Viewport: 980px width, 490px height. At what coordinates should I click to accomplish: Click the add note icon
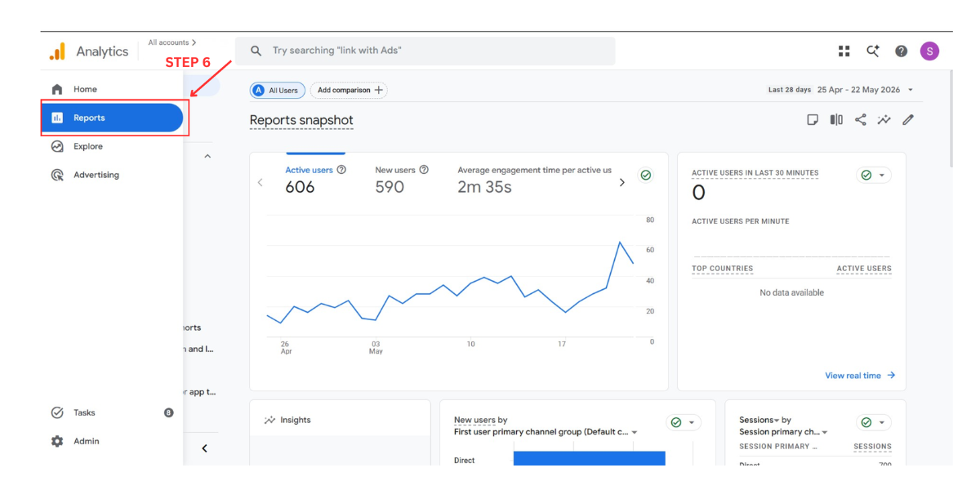point(813,120)
